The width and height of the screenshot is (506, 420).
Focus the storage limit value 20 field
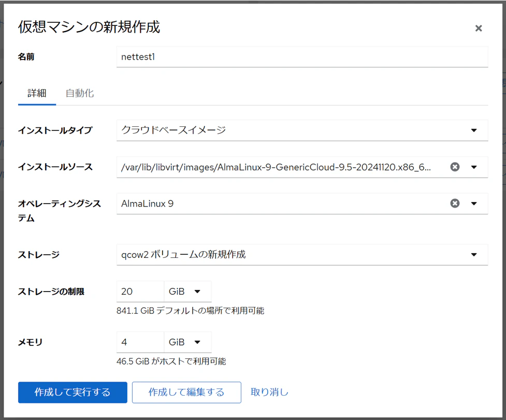(140, 291)
